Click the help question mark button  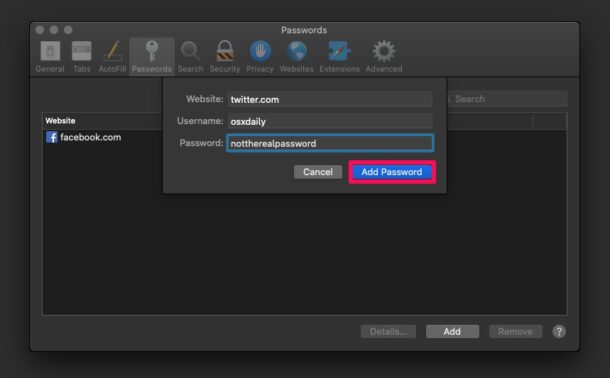(559, 332)
